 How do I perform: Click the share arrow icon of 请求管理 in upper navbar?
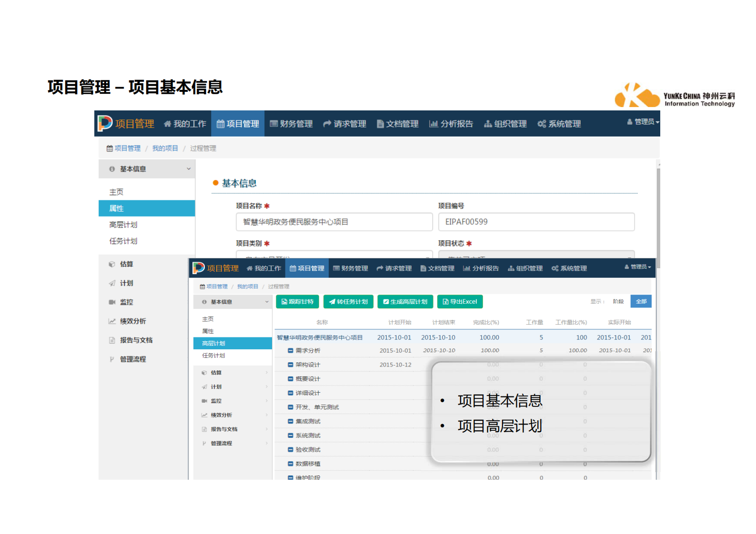point(327,124)
